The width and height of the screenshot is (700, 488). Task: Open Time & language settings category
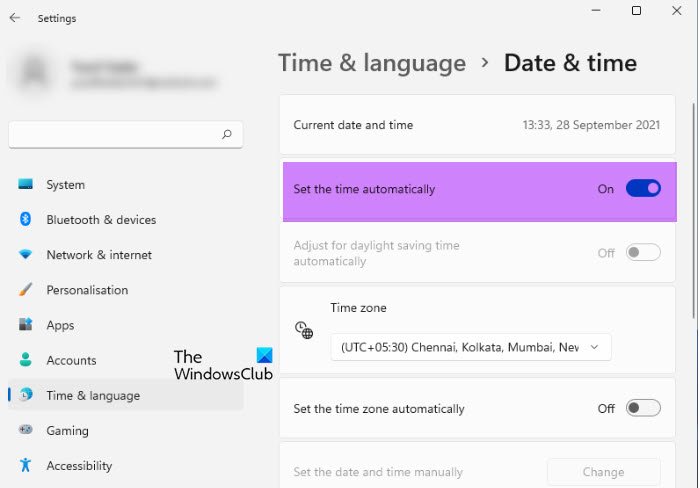(93, 395)
